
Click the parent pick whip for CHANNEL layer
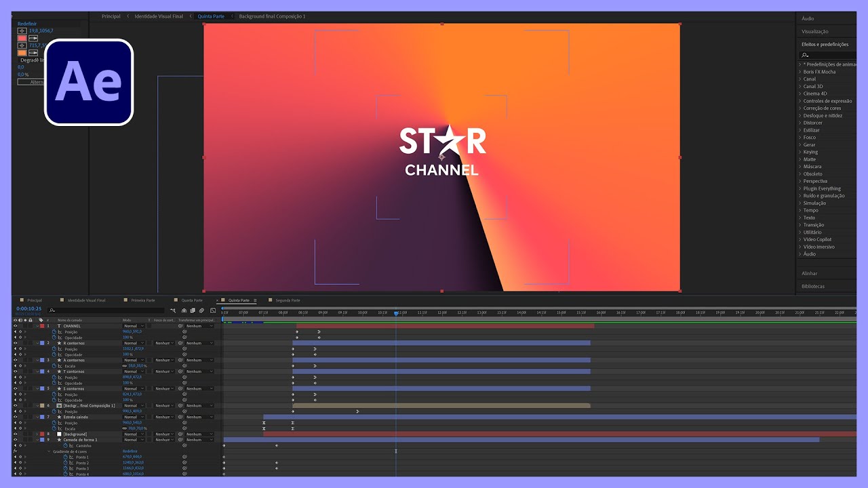tap(180, 326)
